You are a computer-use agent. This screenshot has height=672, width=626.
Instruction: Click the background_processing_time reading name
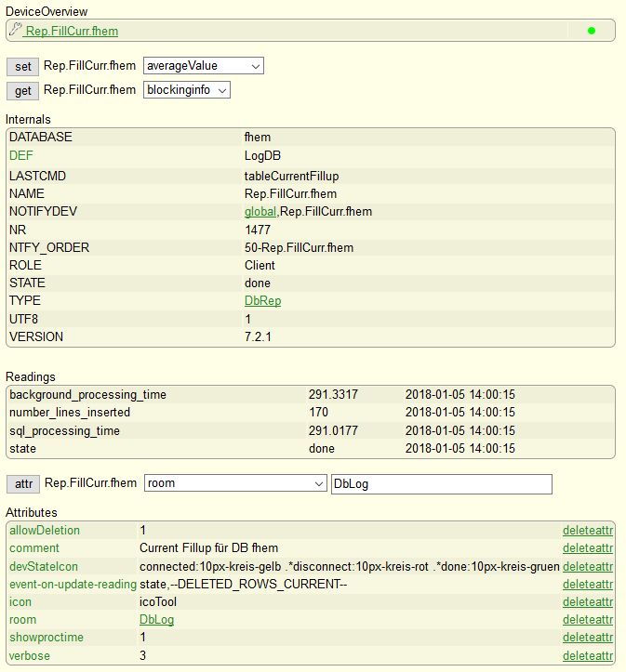point(87,395)
